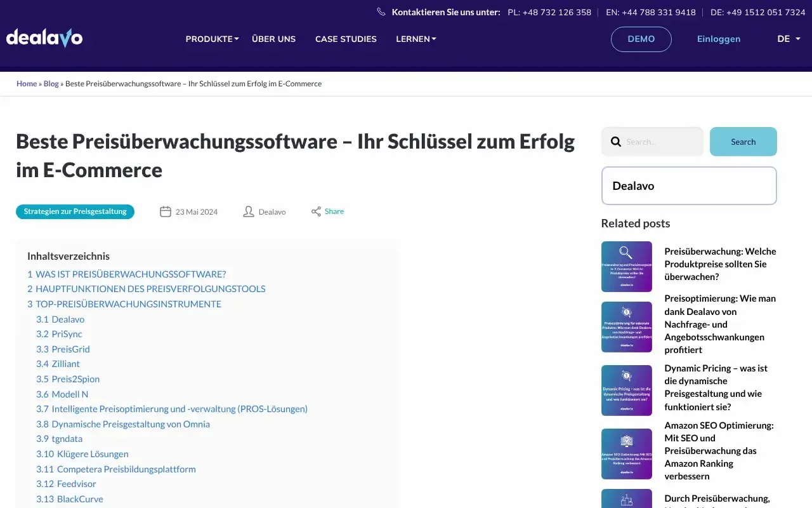The height and width of the screenshot is (508, 812).
Task: Click the author person icon next to Dealavo
Action: 248,211
